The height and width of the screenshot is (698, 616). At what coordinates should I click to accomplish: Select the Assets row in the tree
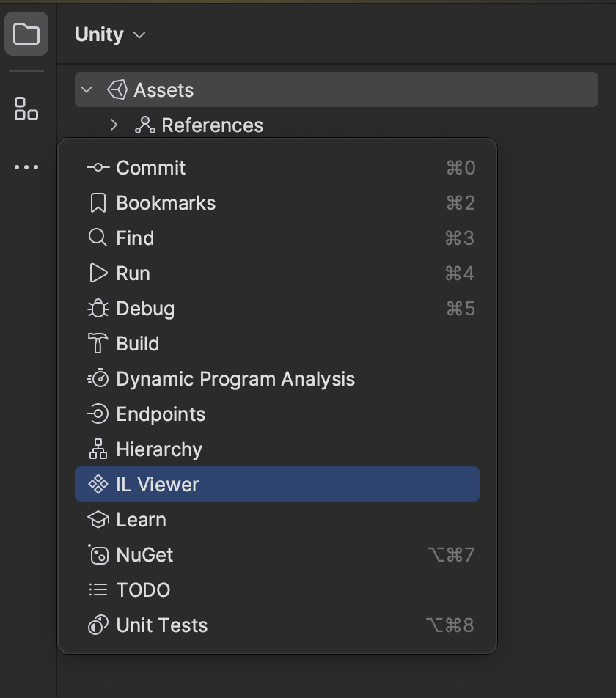[337, 89]
